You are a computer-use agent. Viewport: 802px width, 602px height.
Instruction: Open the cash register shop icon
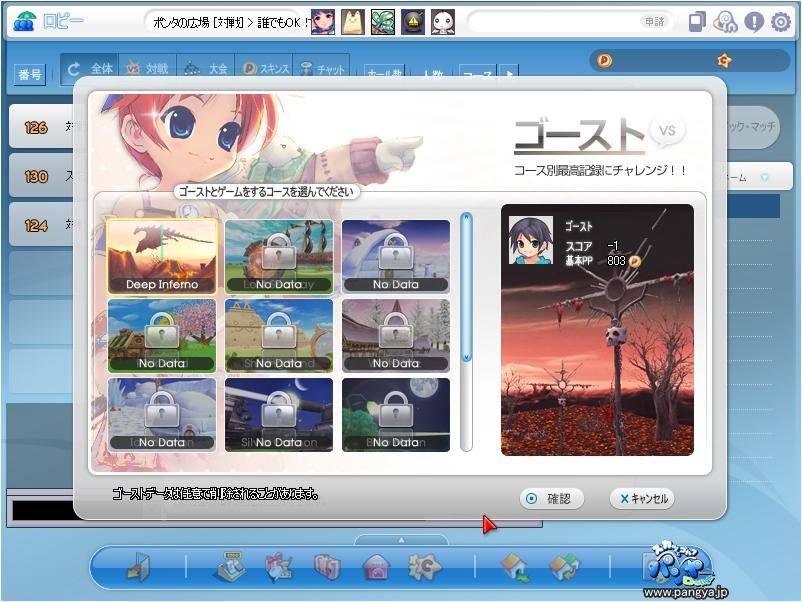pyautogui.click(x=231, y=566)
